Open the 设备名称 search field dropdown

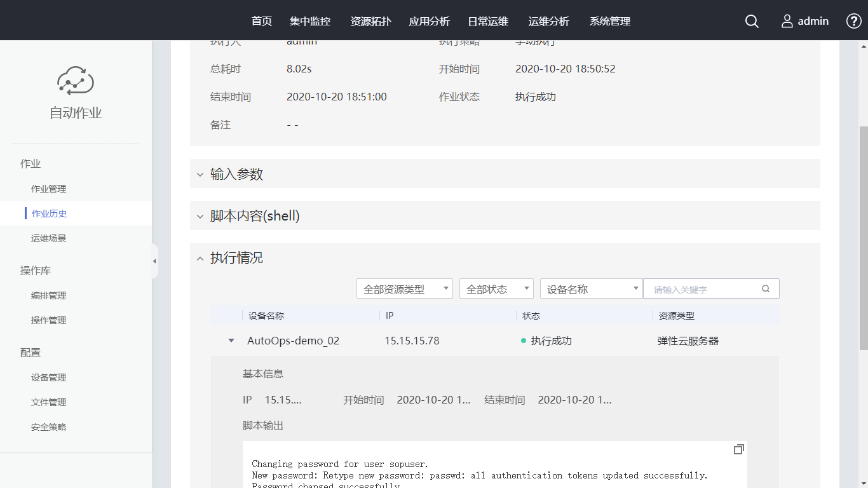(x=592, y=288)
